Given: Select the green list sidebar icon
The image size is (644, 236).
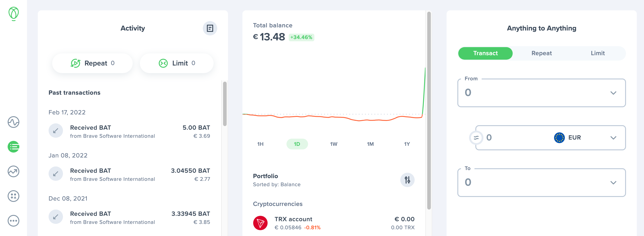Looking at the screenshot, I should coord(13,147).
